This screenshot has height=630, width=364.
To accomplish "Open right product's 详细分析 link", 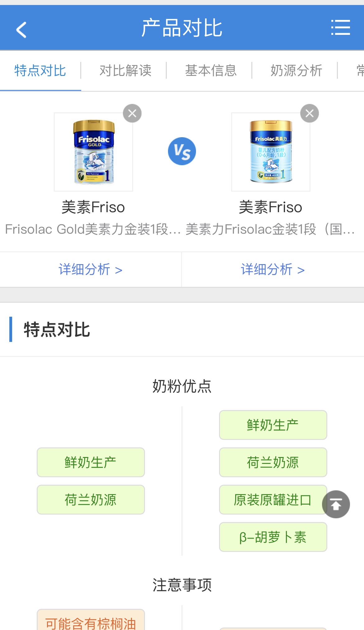I will pyautogui.click(x=273, y=269).
